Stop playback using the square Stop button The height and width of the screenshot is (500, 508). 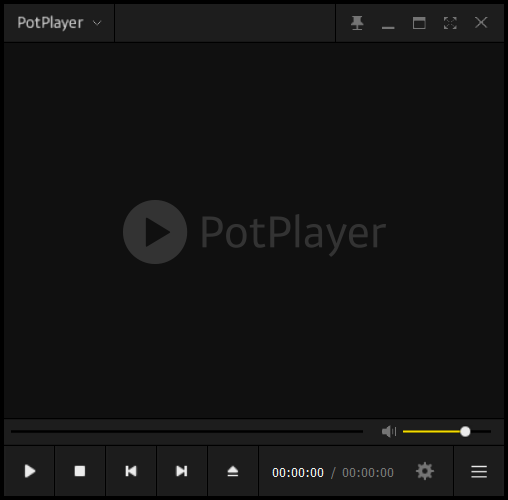pos(80,471)
